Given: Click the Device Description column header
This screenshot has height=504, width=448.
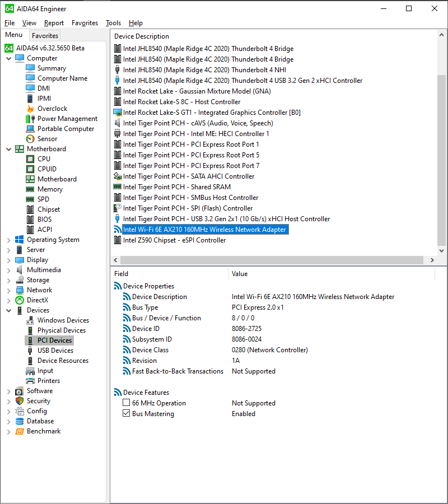Looking at the screenshot, I should pyautogui.click(x=142, y=36).
